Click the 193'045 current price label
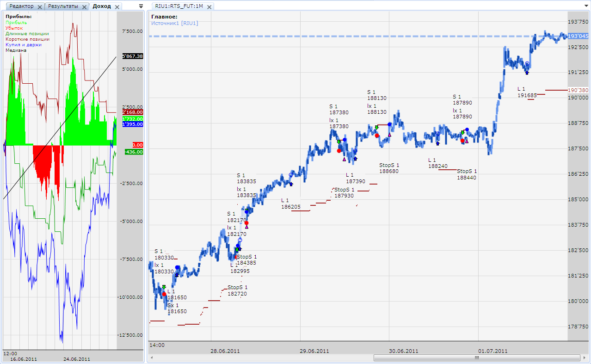Viewport: 591px width, 364px height. point(578,36)
